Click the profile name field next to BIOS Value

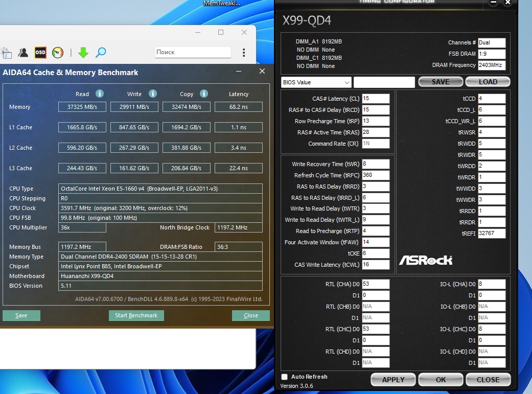(x=384, y=82)
